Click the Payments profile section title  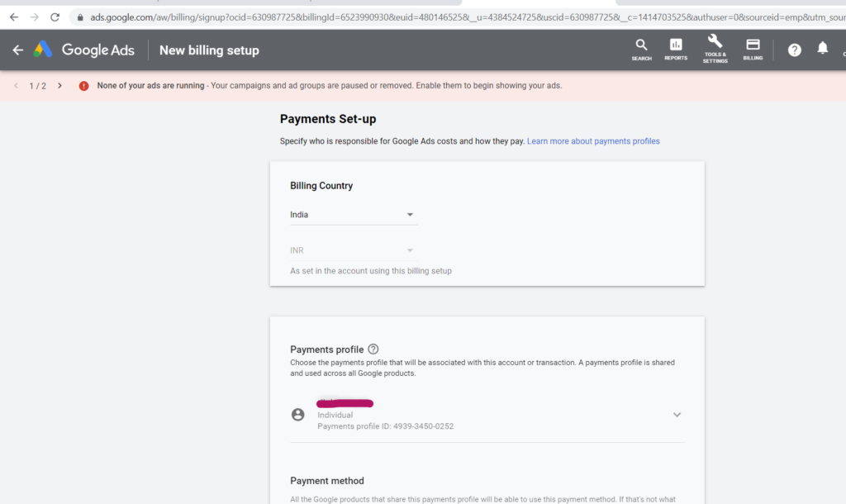click(327, 349)
